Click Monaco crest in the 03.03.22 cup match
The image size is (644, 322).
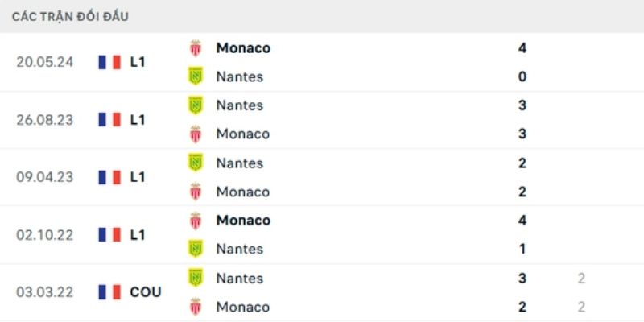pyautogui.click(x=195, y=307)
